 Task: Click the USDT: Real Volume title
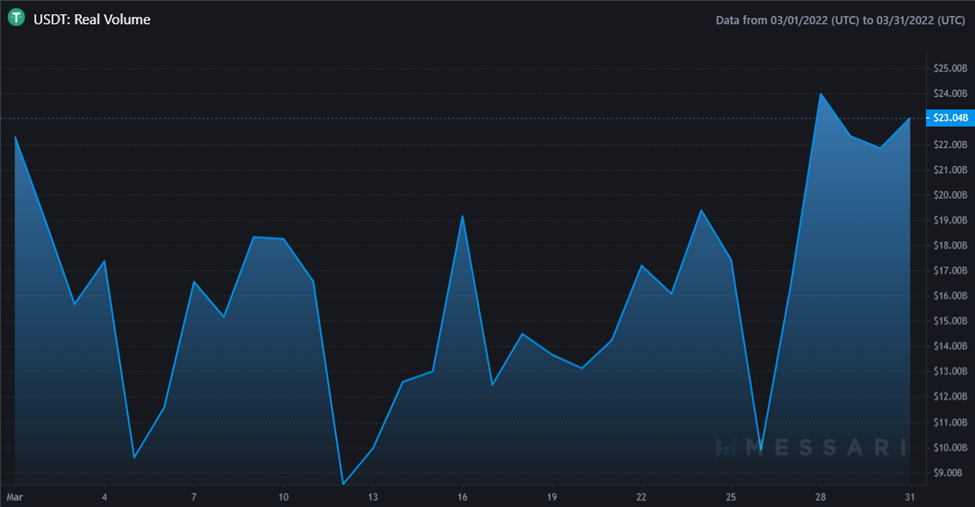point(92,19)
